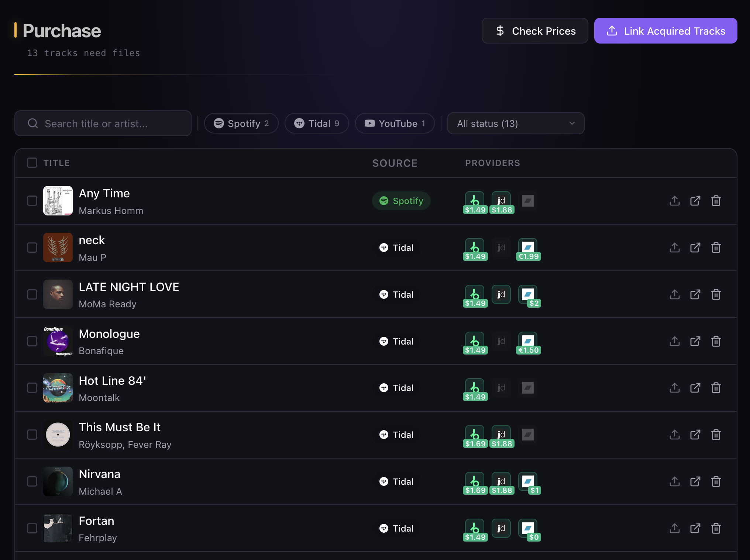Screen dimensions: 750x560
Task: Delete the LATE NIGHT LOVE track
Action: [x=716, y=294]
